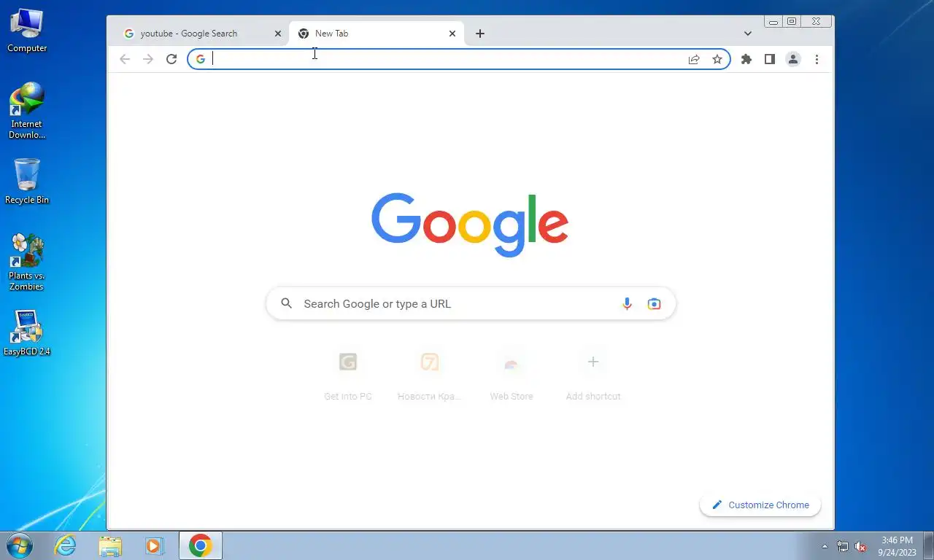The width and height of the screenshot is (934, 560).
Task: Close the New Tab tab
Action: (452, 34)
